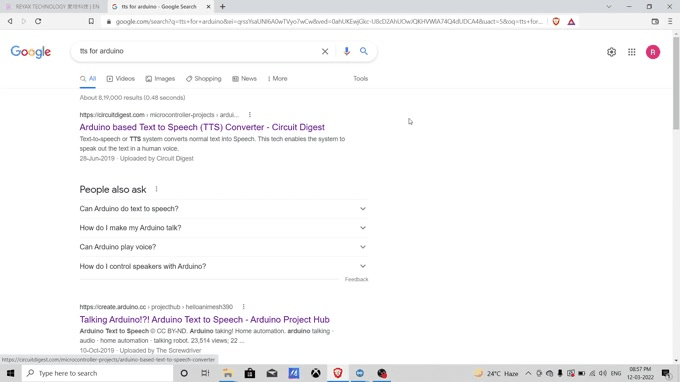This screenshot has width=680, height=382.
Task: Open the taskbar clock and date
Action: coord(640,373)
